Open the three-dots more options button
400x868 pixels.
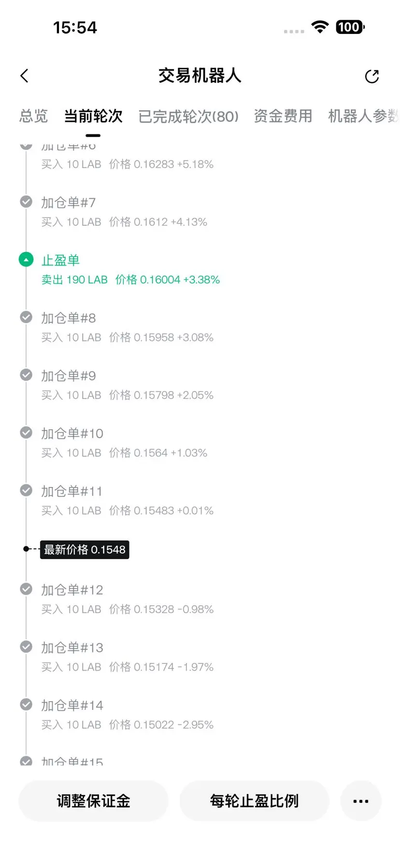tap(361, 801)
